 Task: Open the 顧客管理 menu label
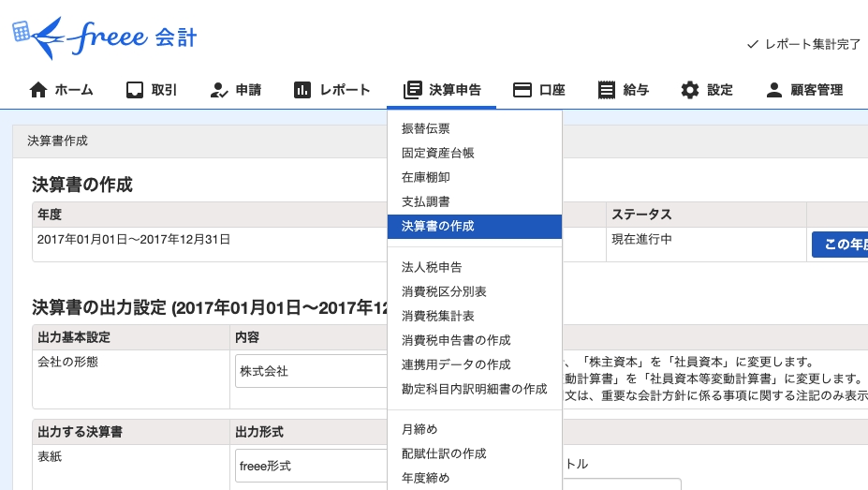tap(817, 90)
